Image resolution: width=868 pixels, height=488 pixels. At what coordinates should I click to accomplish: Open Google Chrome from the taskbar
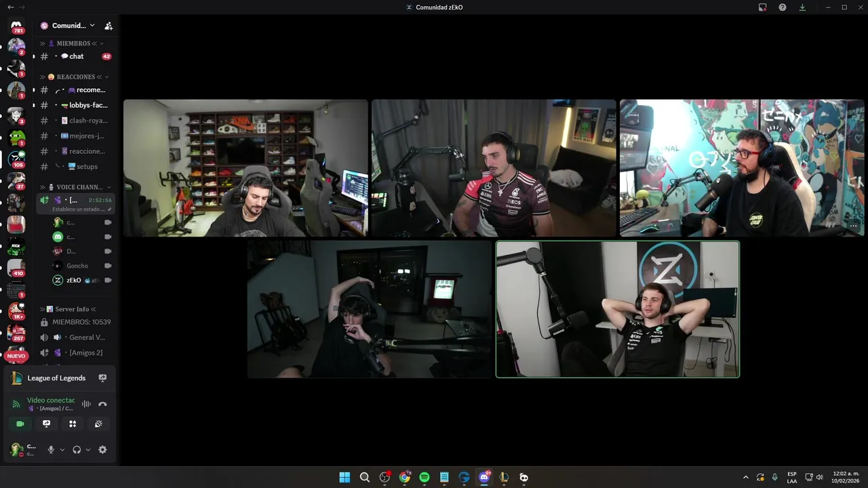pos(405,477)
